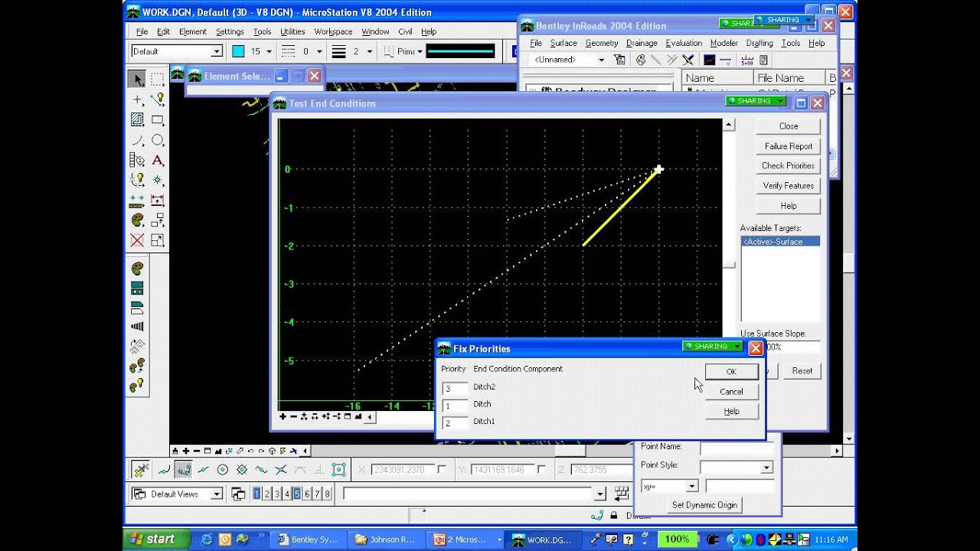Click the Set Dynamic Origin button
The image size is (980, 551).
point(704,505)
